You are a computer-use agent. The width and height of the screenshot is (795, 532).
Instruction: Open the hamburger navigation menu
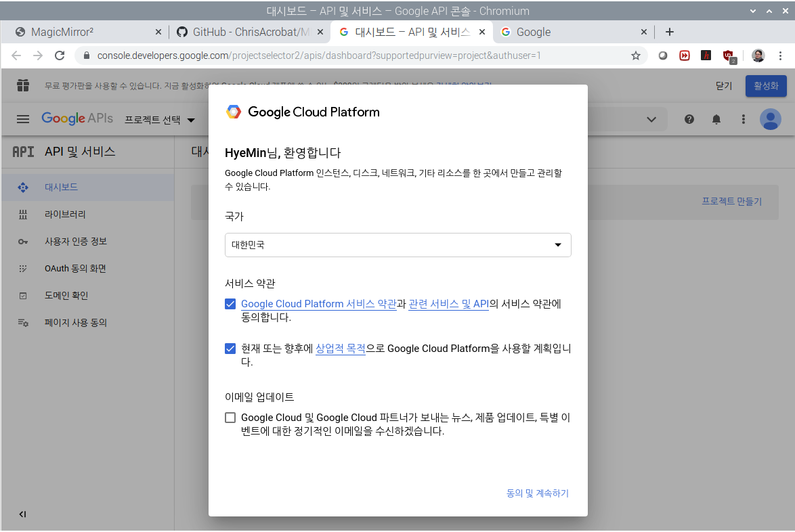(23, 120)
